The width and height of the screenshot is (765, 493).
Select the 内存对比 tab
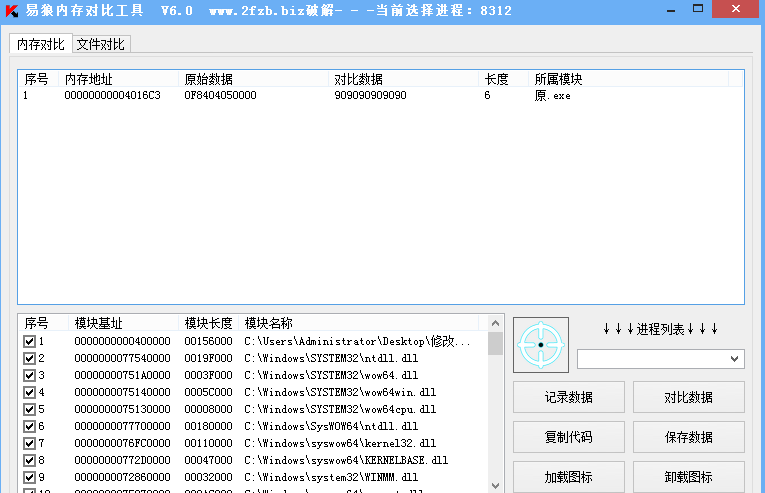(x=41, y=44)
